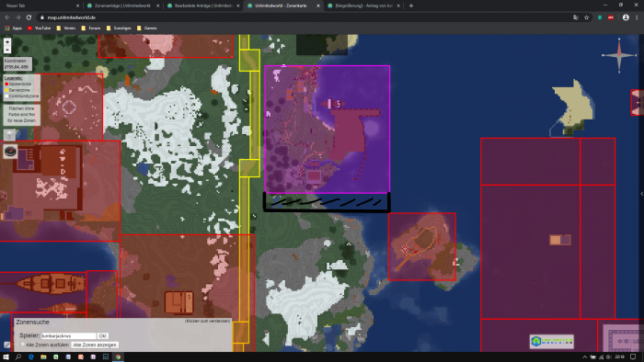
Task: Open Windows taskbar search
Action: click(18, 356)
